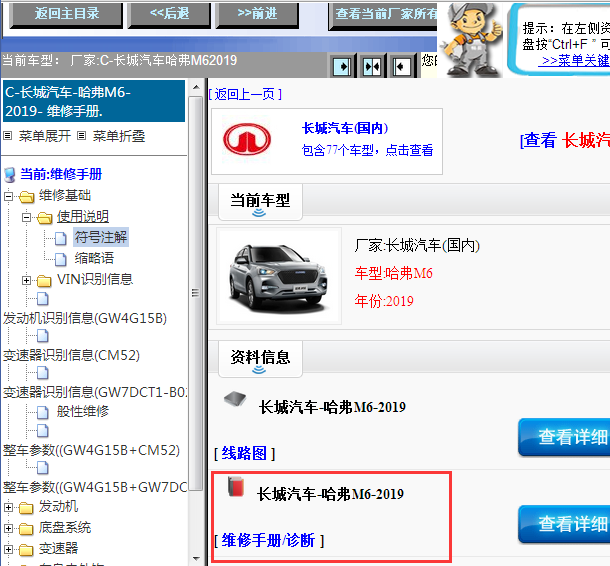This screenshot has width=610, height=566.
Task: Click the tree panel scrollbar down arrow
Action: pos(196,558)
